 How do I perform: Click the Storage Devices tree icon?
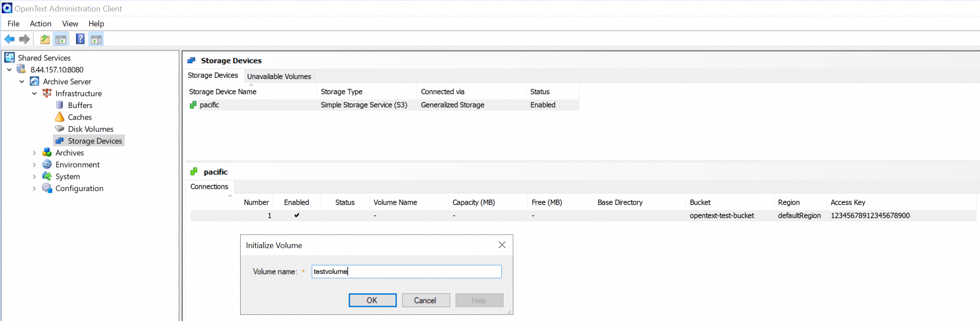click(60, 141)
